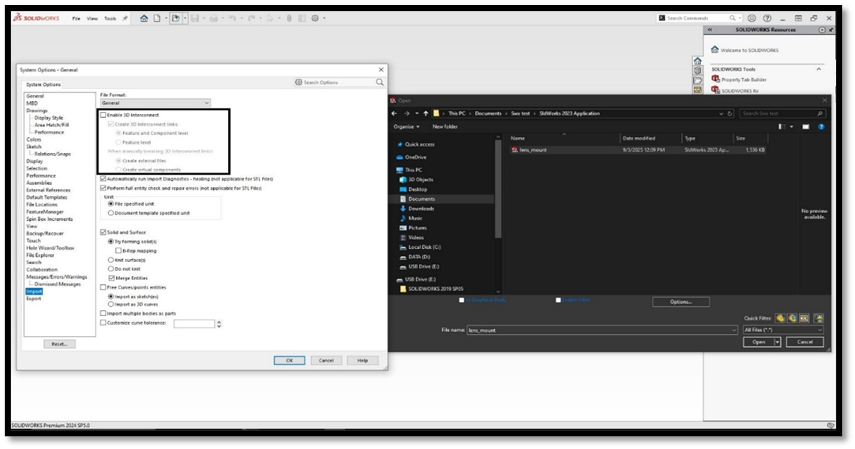Click Help in System Options dialog
Screen dimensions: 855x449
tap(363, 361)
